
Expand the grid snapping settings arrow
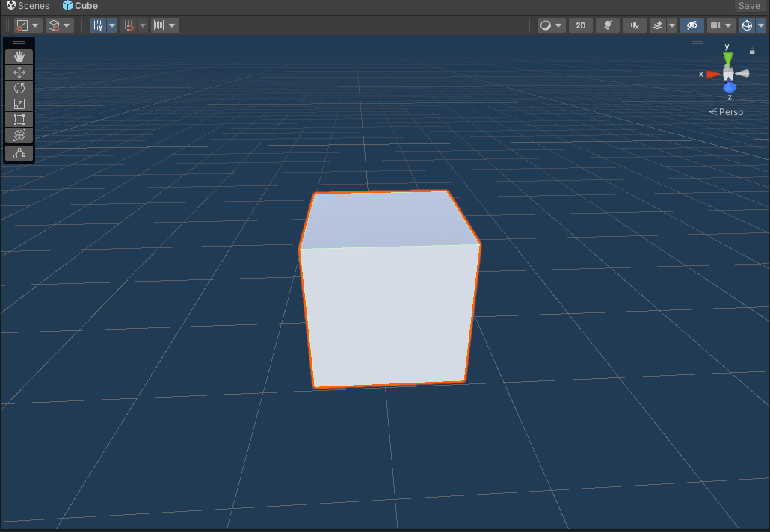143,25
